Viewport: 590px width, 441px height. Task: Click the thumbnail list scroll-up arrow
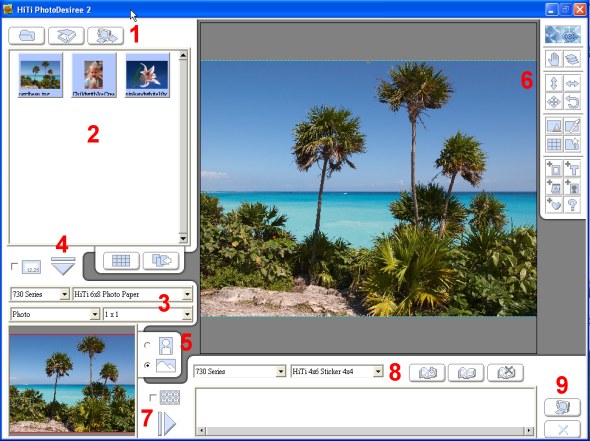pyautogui.click(x=183, y=56)
